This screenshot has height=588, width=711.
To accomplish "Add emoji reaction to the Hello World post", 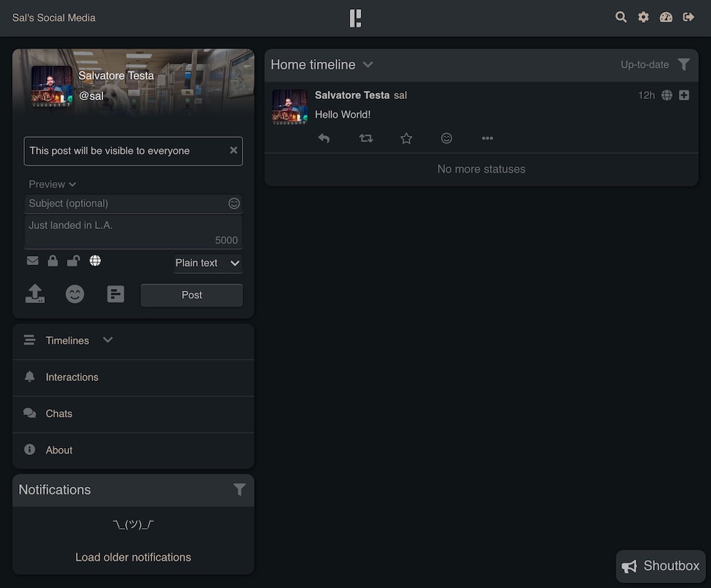I will 447,139.
